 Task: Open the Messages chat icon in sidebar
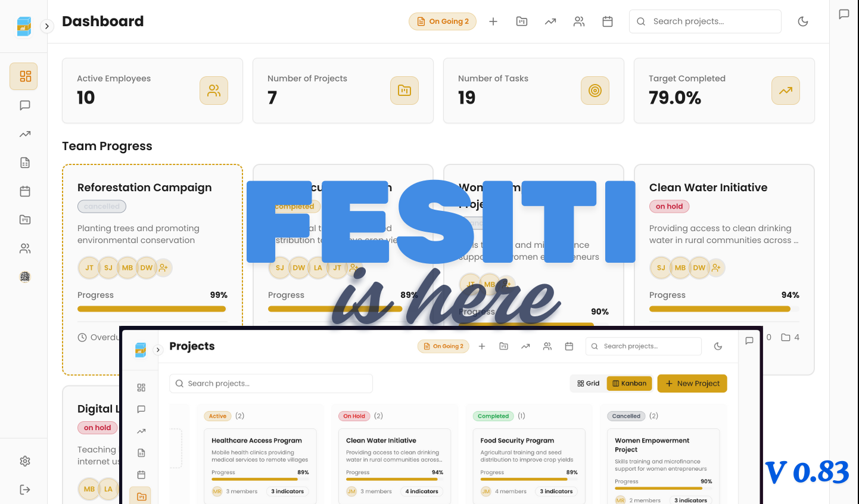point(24,105)
